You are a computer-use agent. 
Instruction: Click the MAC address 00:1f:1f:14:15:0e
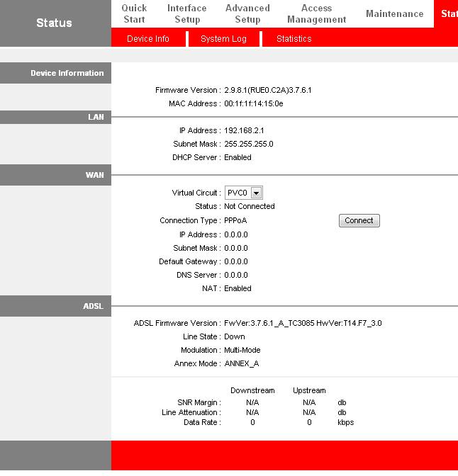[x=254, y=103]
